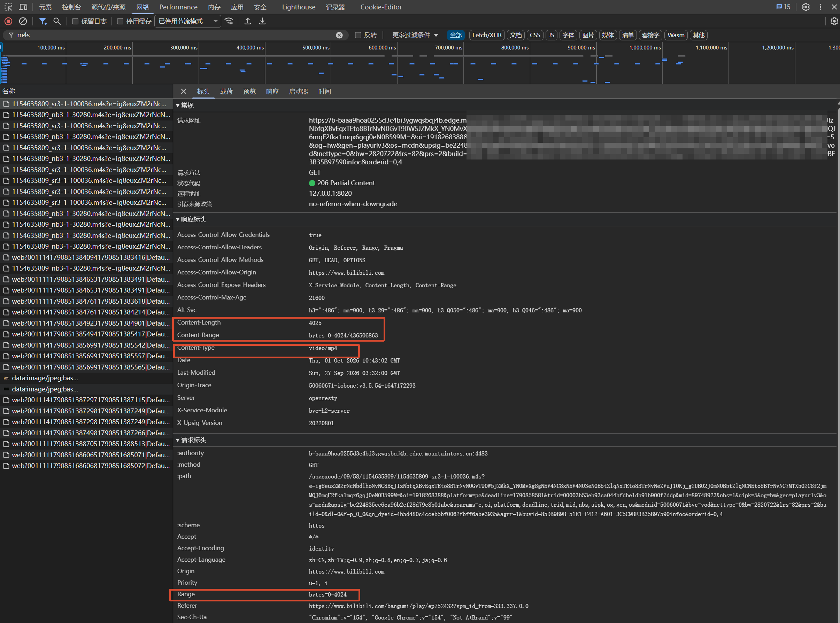The height and width of the screenshot is (623, 840).
Task: Select the web?0011141790851384094 request row
Action: point(86,257)
